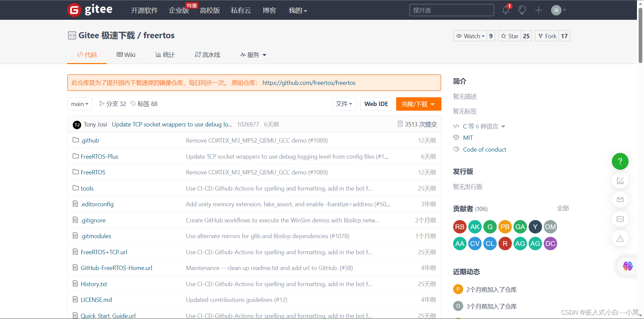Viewport: 644px width, 319px height.
Task: Click the PB contributor avatar
Action: [x=505, y=227]
